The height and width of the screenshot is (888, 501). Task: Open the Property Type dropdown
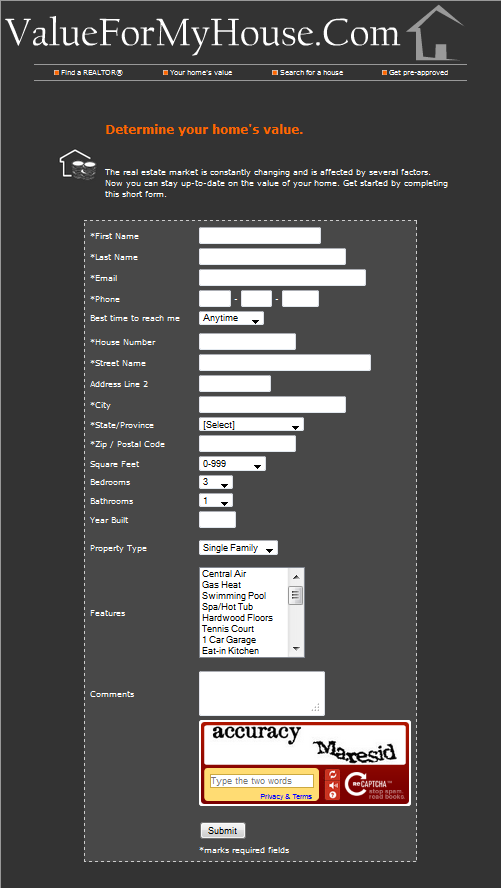(x=238, y=548)
